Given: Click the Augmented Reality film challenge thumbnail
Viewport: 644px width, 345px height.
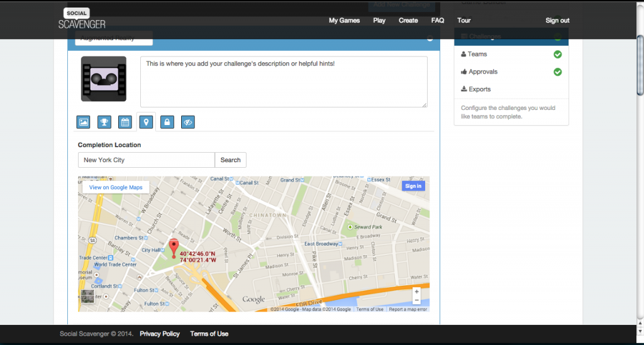Looking at the screenshot, I should tap(104, 79).
